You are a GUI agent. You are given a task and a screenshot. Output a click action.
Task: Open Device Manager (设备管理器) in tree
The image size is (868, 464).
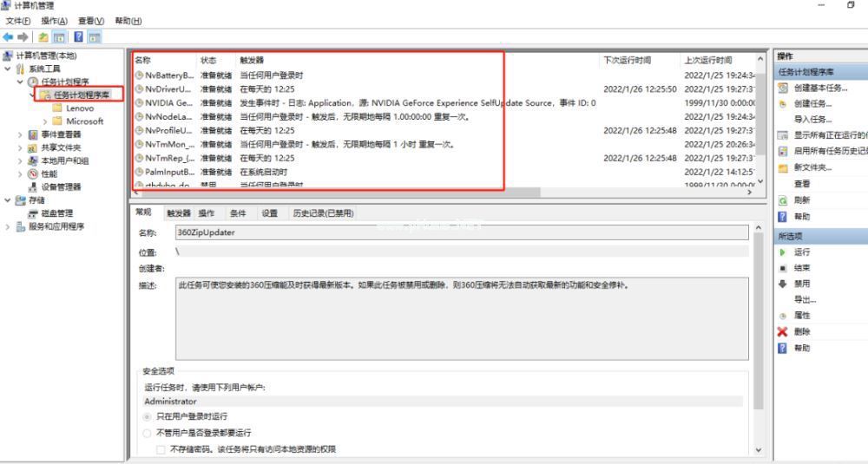61,187
